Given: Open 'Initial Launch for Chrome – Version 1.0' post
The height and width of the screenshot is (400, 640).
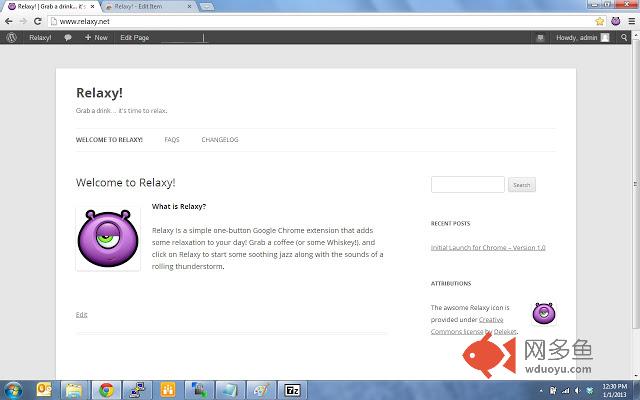Looking at the screenshot, I should [488, 247].
